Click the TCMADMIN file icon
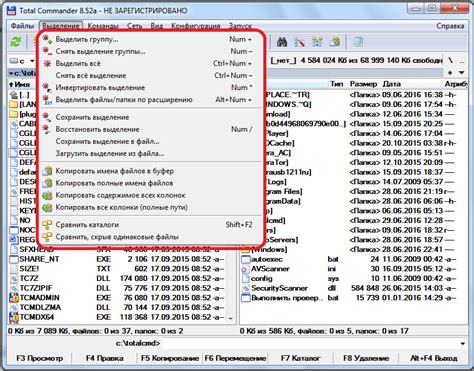474x371 pixels. click(14, 298)
